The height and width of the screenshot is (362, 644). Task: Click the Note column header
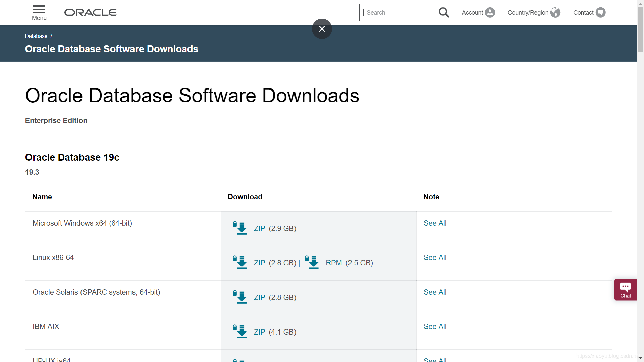tap(431, 197)
